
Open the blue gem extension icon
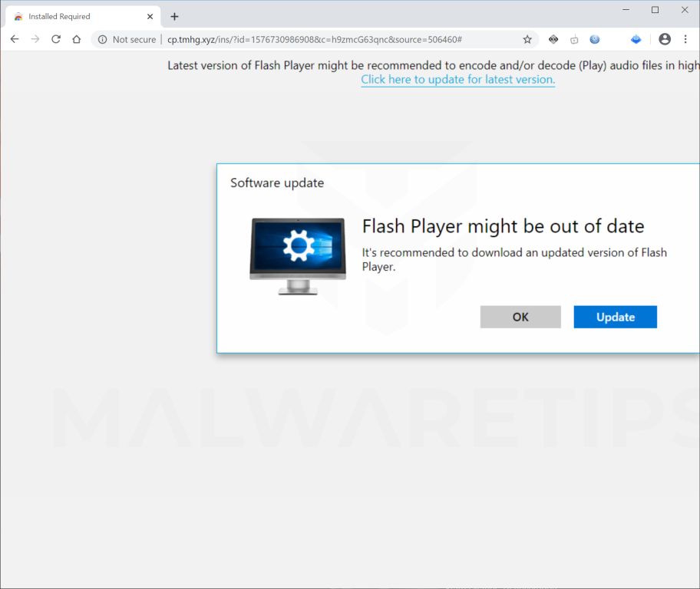tap(636, 39)
